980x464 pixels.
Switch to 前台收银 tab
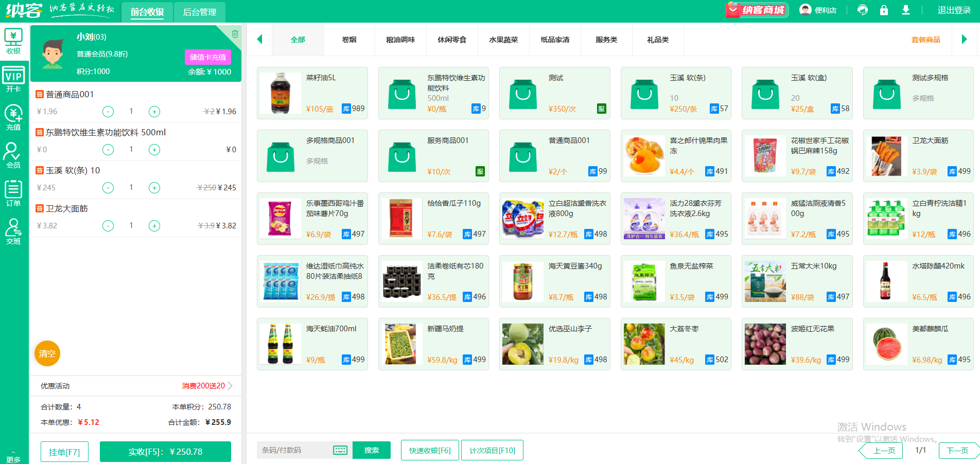point(147,12)
